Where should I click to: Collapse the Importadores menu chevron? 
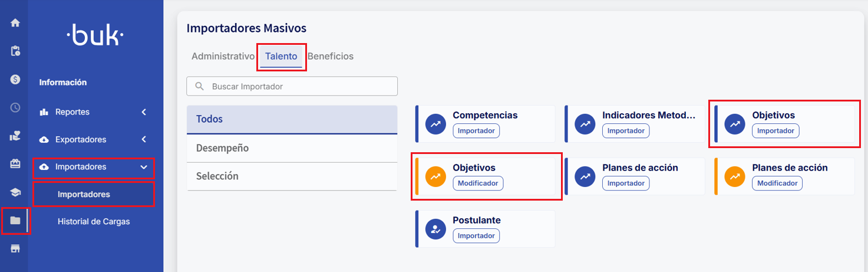(144, 167)
